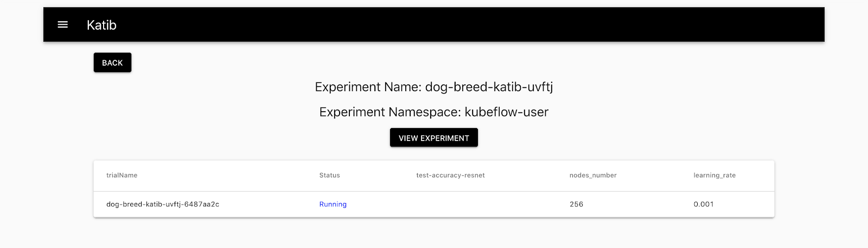Click the nodes_number value 256

576,204
